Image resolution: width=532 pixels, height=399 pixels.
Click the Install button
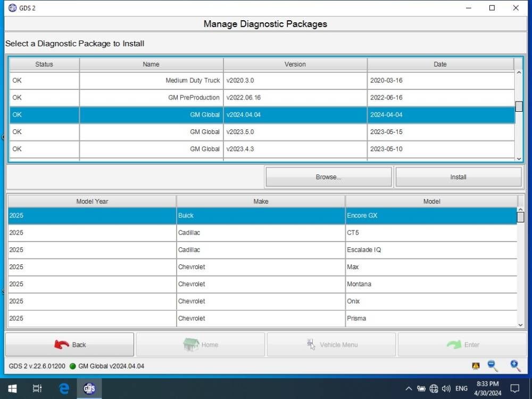[x=459, y=177]
